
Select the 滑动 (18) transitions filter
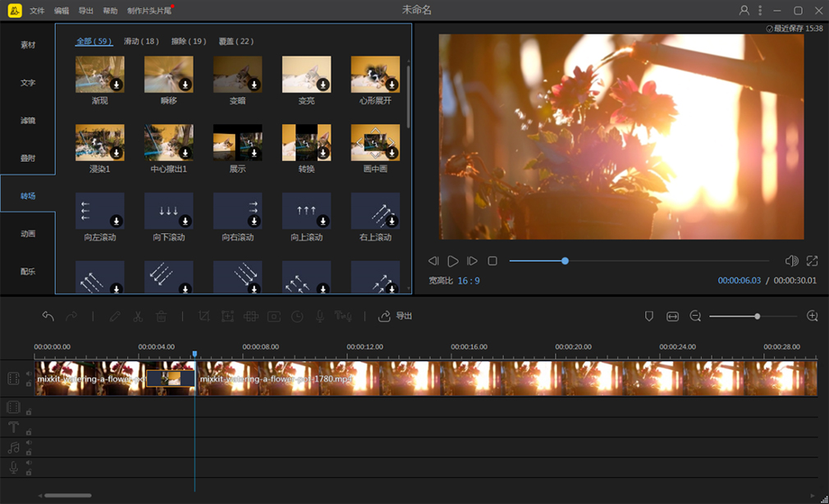141,41
